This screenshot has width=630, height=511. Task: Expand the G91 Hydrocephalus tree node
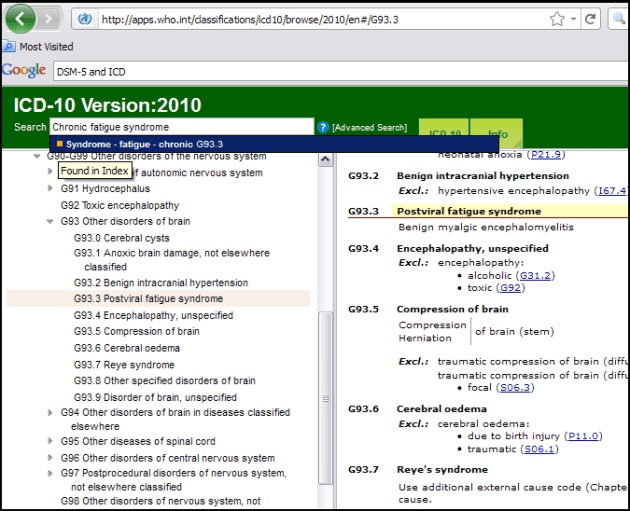pyautogui.click(x=51, y=188)
